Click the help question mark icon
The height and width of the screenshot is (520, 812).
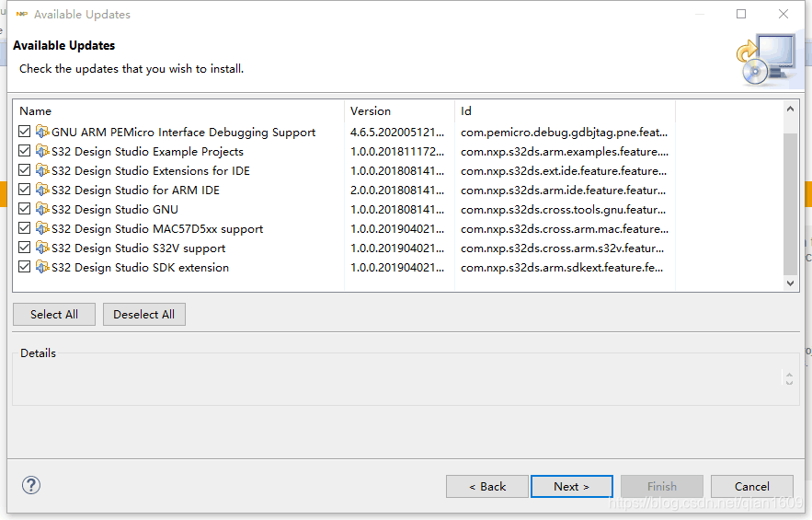31,485
